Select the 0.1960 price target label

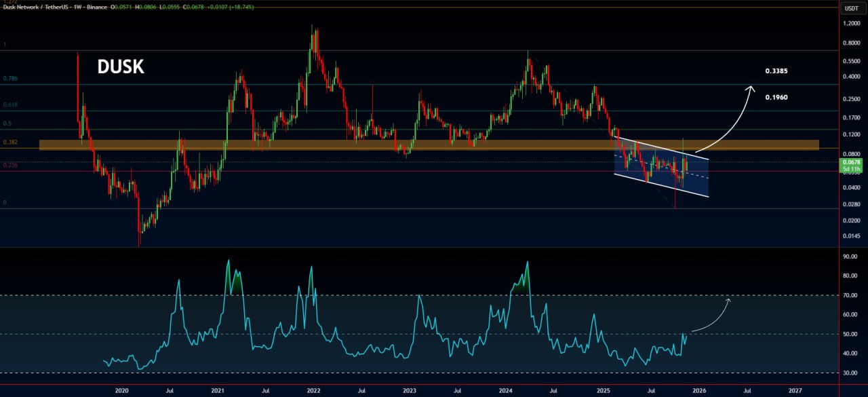(x=776, y=97)
